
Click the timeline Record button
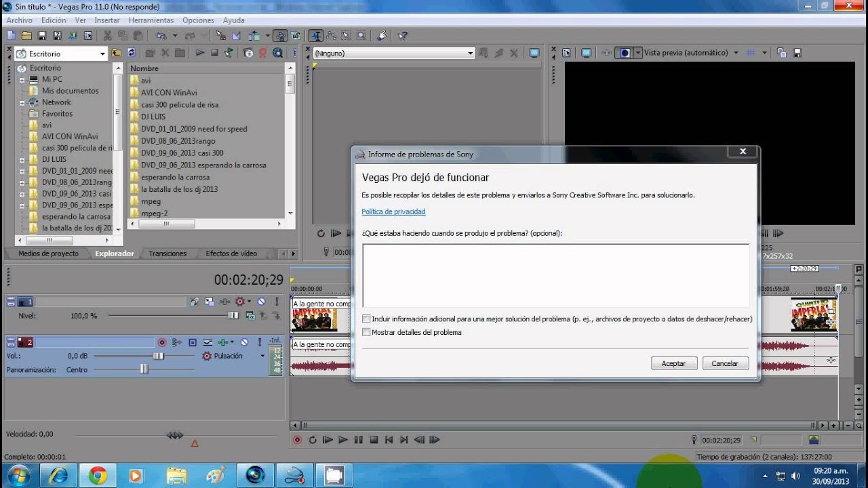point(297,440)
